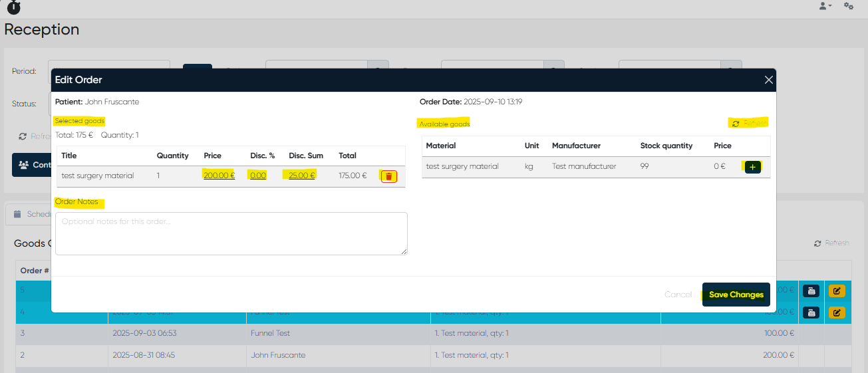868x373 pixels.
Task: Click edit icon for order 5
Action: (837, 291)
